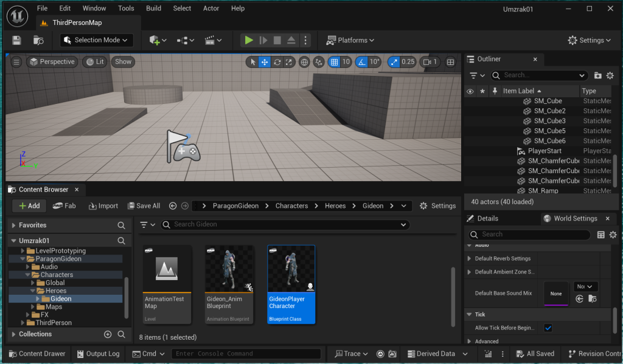Open the Build menu
The image size is (623, 364).
tap(153, 9)
